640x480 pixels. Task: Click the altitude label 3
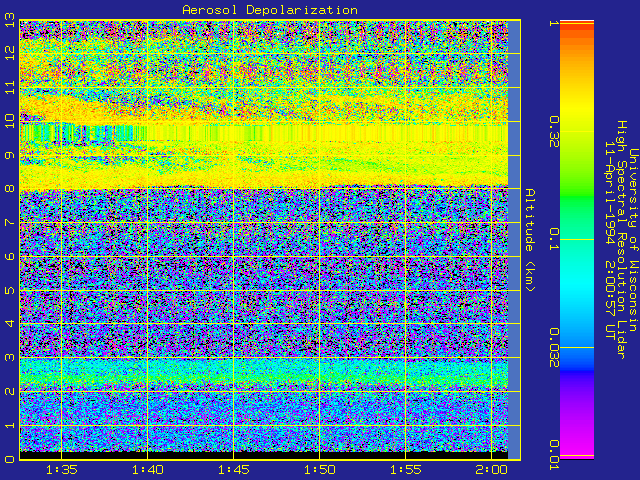(10, 358)
